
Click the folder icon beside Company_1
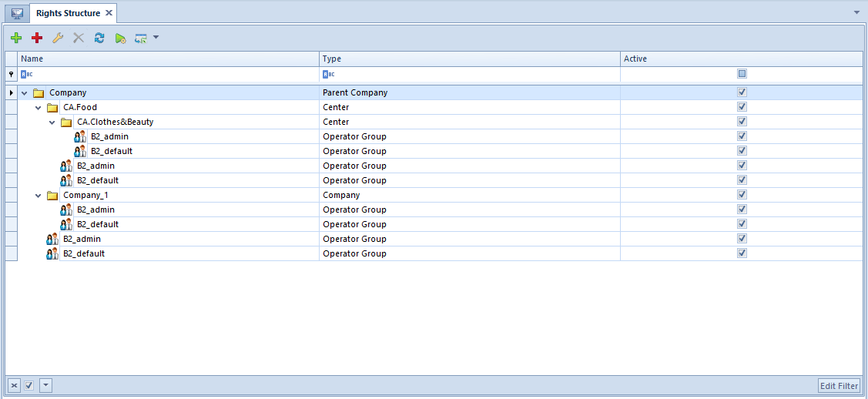coord(52,196)
